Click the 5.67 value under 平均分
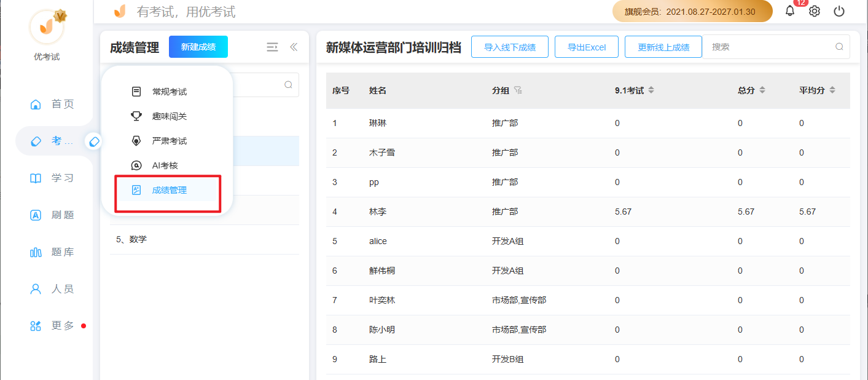The image size is (868, 380). pyautogui.click(x=807, y=212)
